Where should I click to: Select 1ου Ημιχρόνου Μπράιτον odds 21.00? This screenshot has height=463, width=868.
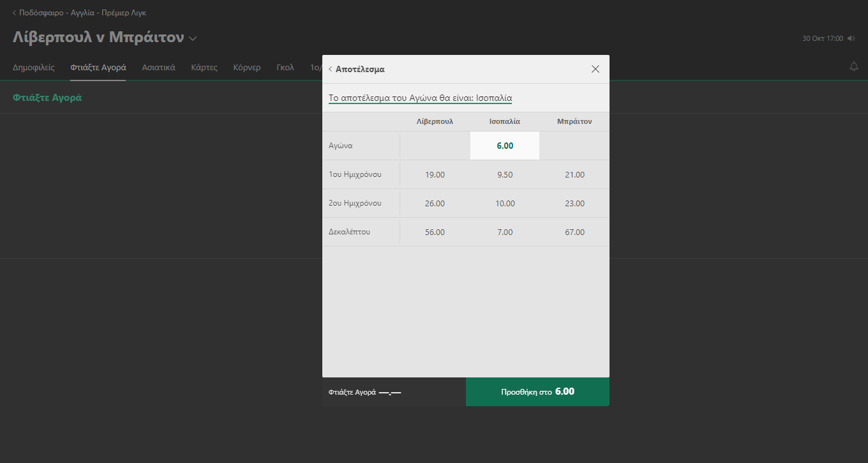click(574, 174)
